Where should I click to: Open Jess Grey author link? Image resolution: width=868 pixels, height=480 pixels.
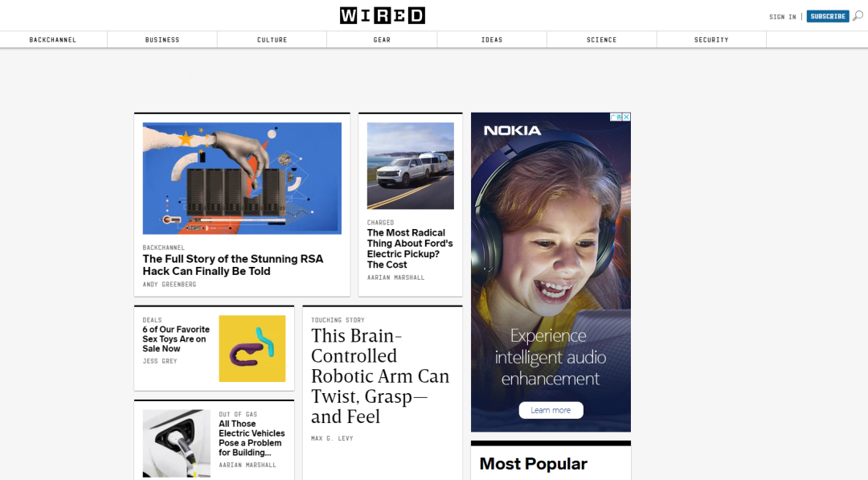pyautogui.click(x=160, y=361)
